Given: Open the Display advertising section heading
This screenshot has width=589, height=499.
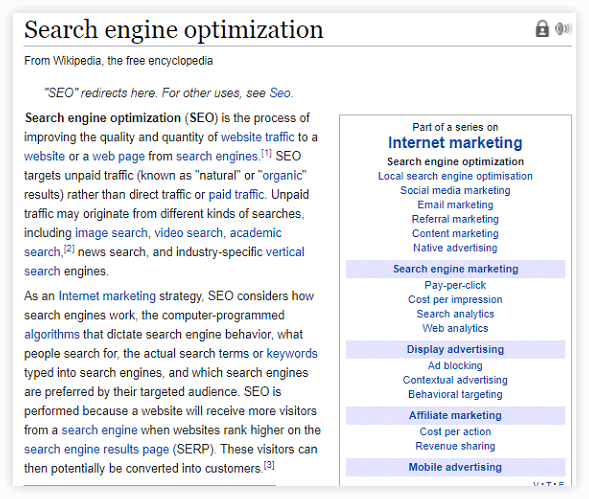Looking at the screenshot, I should pyautogui.click(x=455, y=349).
